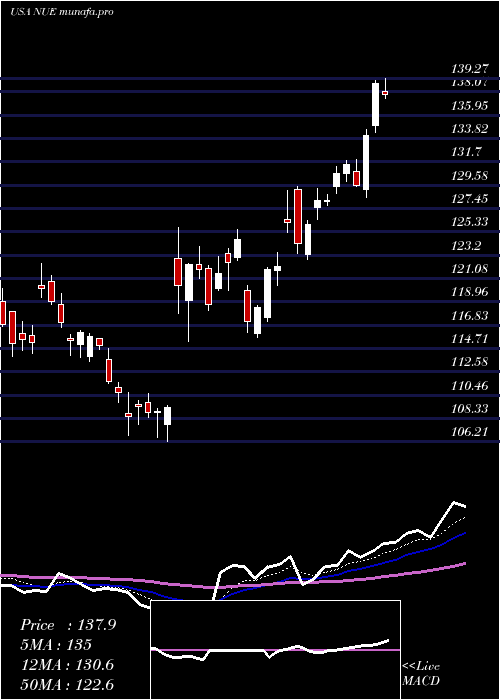Select the 116.83 price axis label

click(470, 316)
